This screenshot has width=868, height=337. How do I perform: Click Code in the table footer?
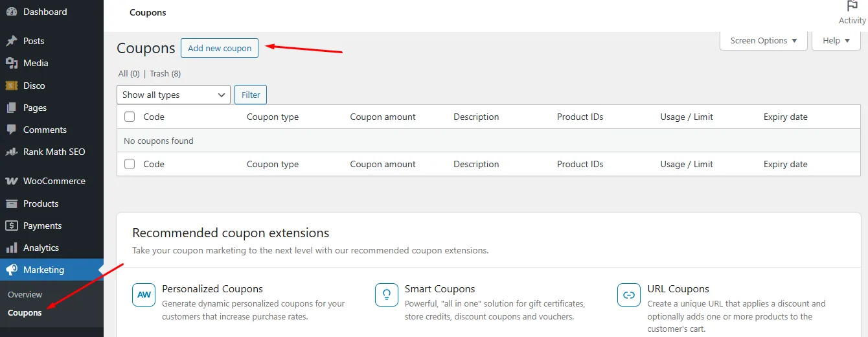154,164
